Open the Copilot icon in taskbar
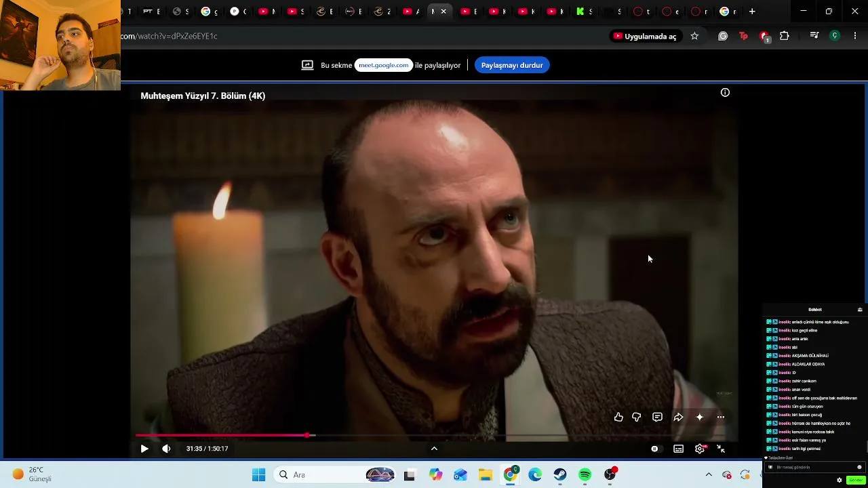The height and width of the screenshot is (488, 868). tap(435, 475)
